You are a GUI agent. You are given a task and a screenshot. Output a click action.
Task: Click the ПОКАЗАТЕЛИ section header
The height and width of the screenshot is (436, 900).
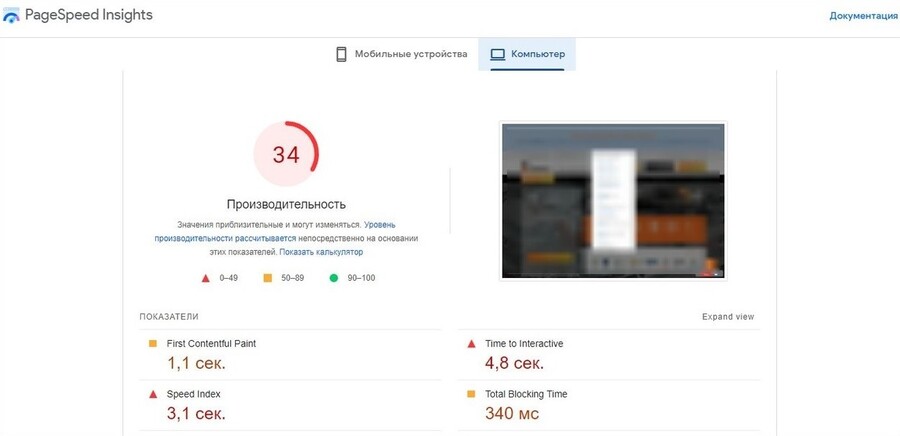[169, 317]
